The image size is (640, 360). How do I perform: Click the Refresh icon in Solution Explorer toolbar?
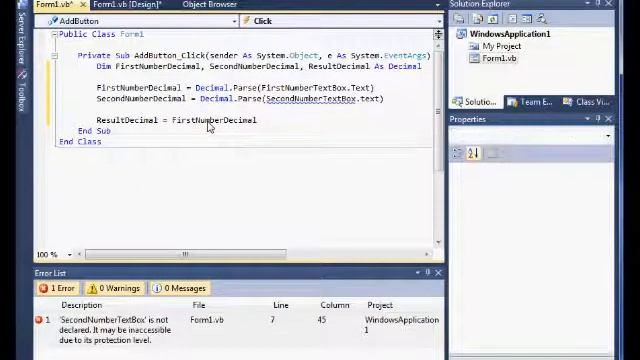pos(493,19)
